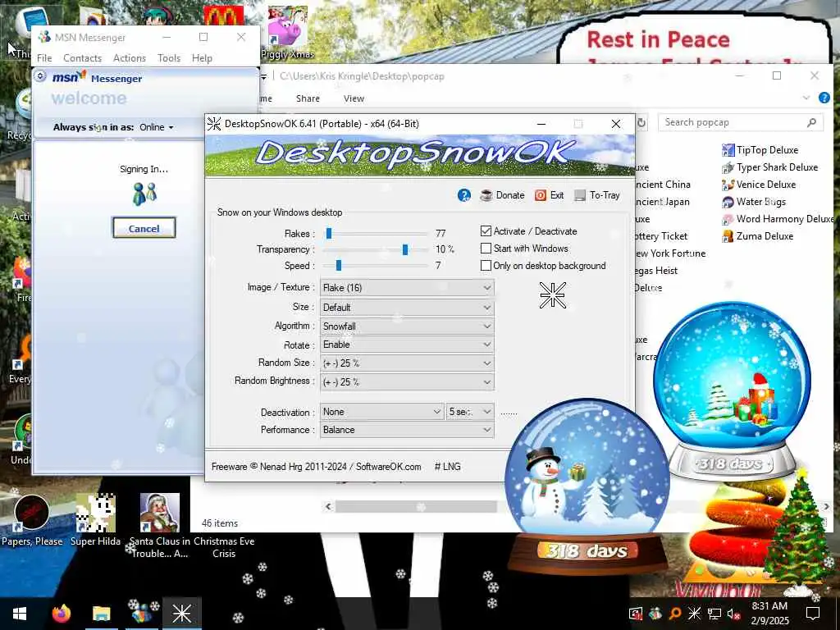
Task: Open the Windows Start button
Action: 20,614
